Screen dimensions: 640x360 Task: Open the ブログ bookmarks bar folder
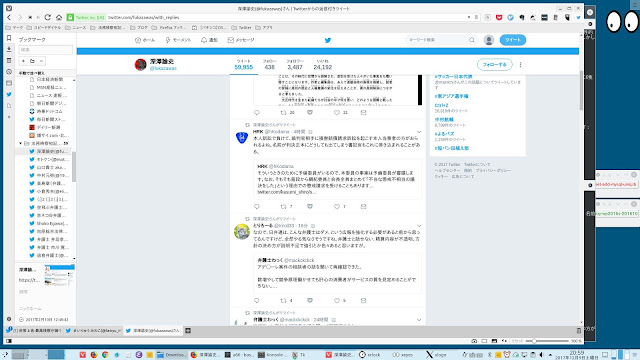tap(139, 28)
